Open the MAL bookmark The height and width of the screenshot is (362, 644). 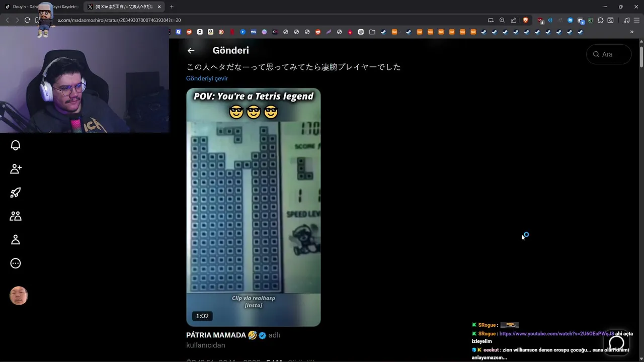(x=254, y=32)
